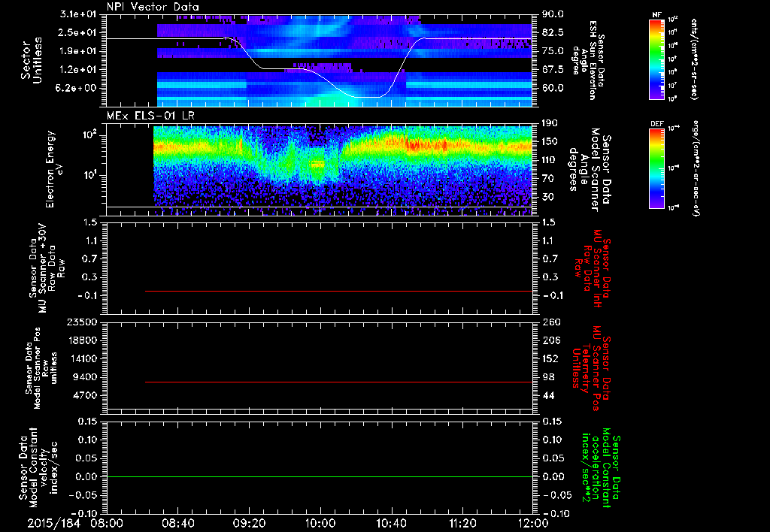Click the 82.5 sun elevation tick label
Screen dimensions: 770x532
tap(553, 32)
